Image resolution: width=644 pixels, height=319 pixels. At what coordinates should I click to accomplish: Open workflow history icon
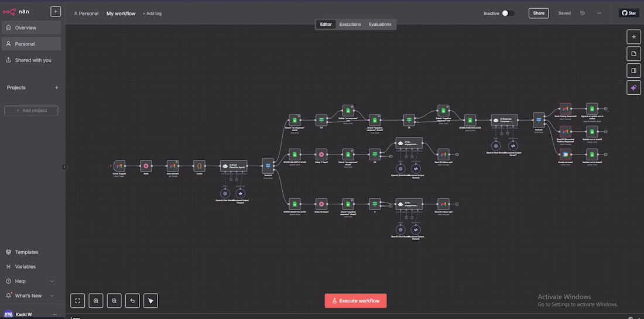pos(583,13)
